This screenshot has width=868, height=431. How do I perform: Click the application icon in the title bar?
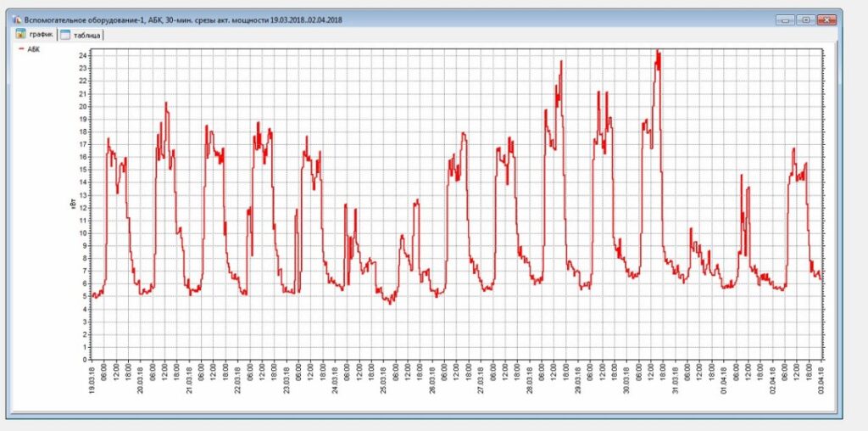coord(17,19)
